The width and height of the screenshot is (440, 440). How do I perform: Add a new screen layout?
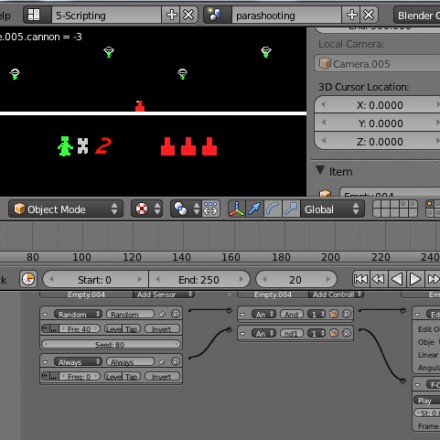(x=171, y=15)
